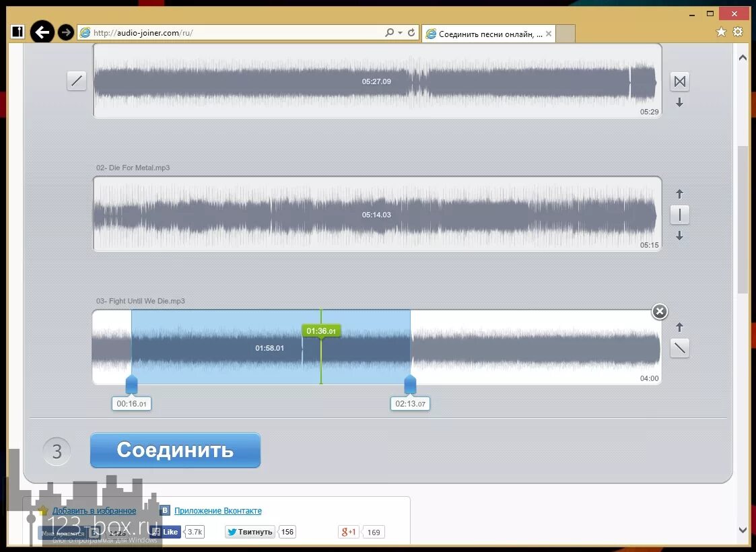
Task: Open browser settings gear
Action: tap(738, 32)
